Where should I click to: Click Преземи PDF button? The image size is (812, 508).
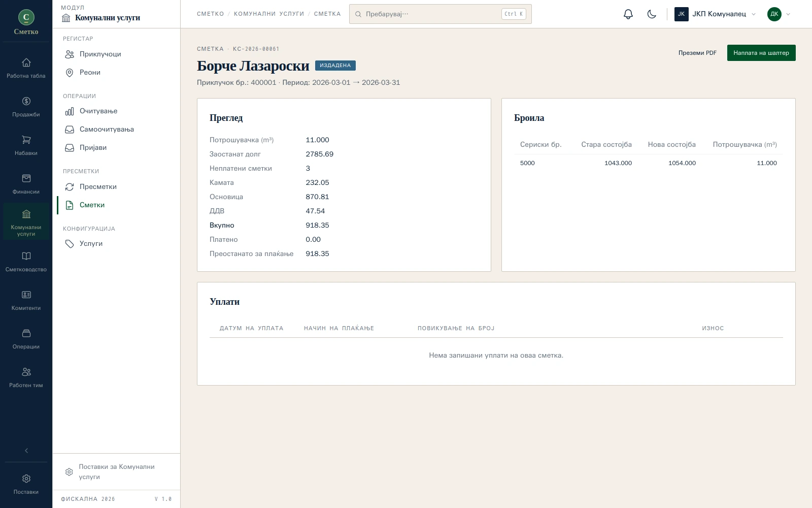point(697,53)
